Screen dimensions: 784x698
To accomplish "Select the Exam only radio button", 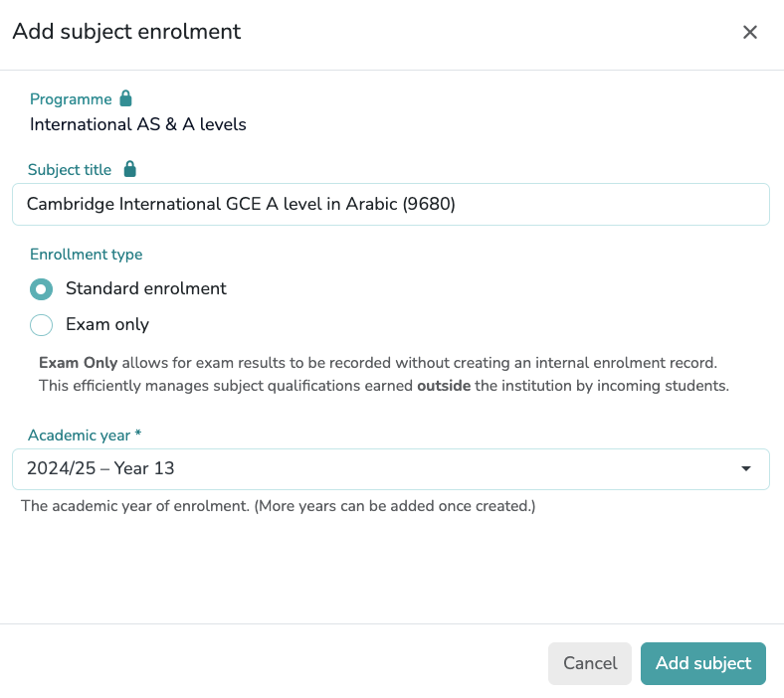I will click(x=41, y=325).
